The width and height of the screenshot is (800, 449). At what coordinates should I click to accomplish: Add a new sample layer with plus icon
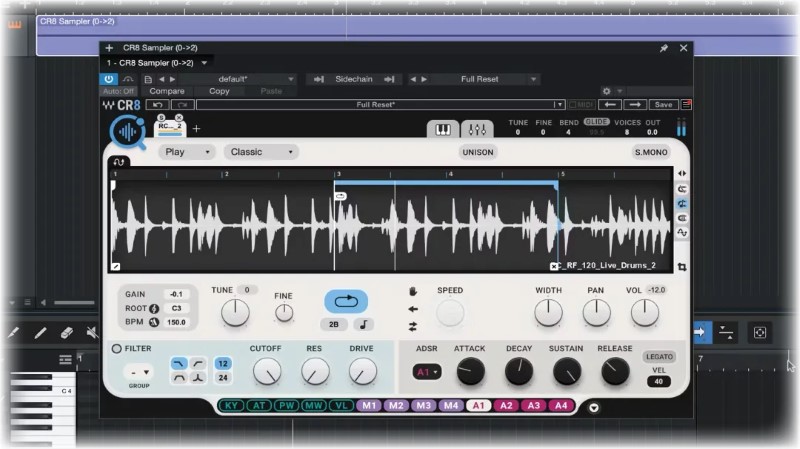click(x=196, y=129)
